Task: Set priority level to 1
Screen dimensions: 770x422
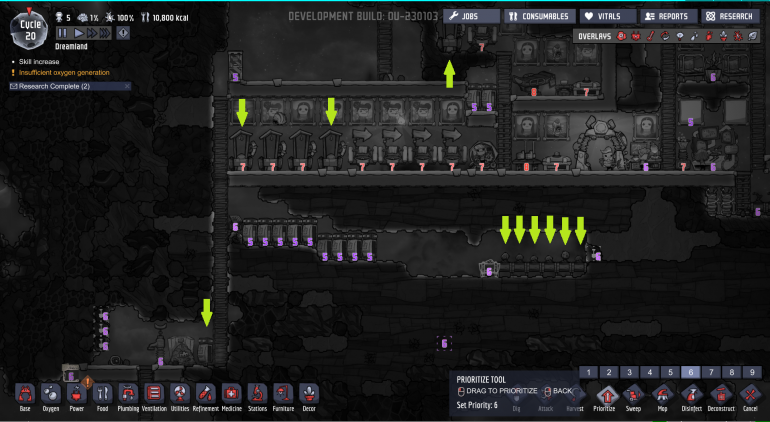Action: pos(589,372)
